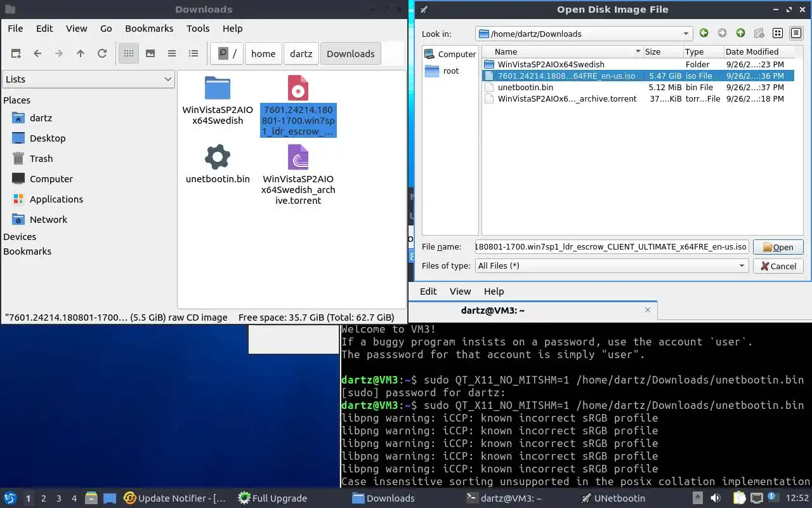Select Computer in file manager Places

pyautogui.click(x=51, y=179)
